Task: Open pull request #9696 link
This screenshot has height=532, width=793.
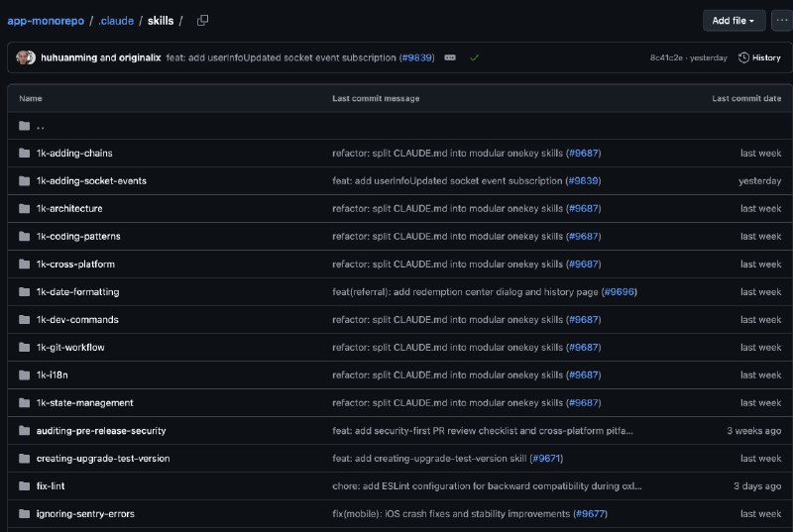Action: (620, 291)
